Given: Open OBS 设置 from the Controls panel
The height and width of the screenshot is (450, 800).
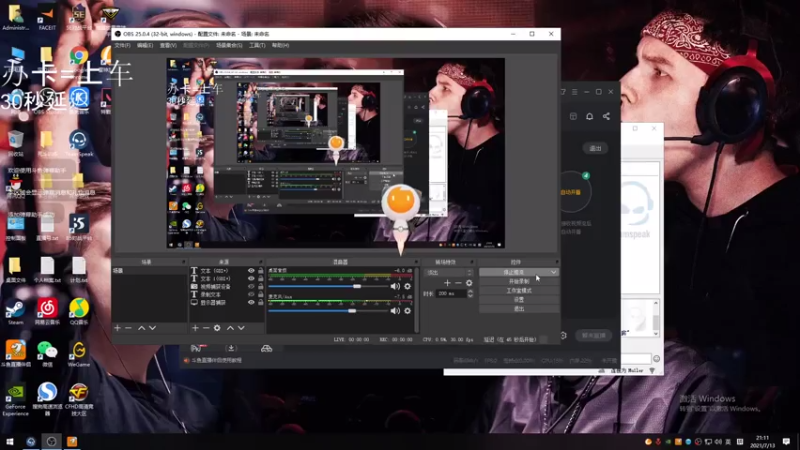Looking at the screenshot, I should 519,300.
